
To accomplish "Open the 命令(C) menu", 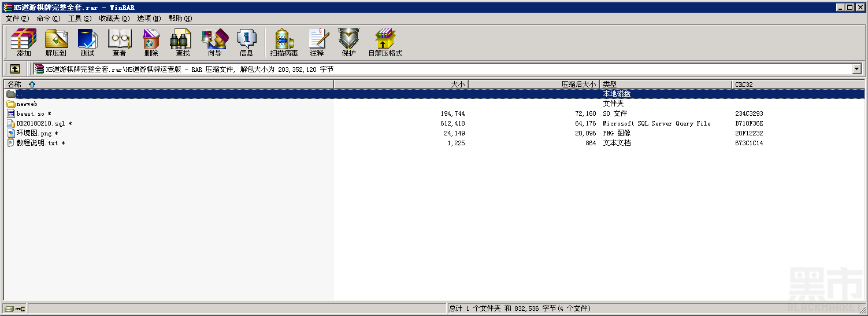I will [48, 19].
